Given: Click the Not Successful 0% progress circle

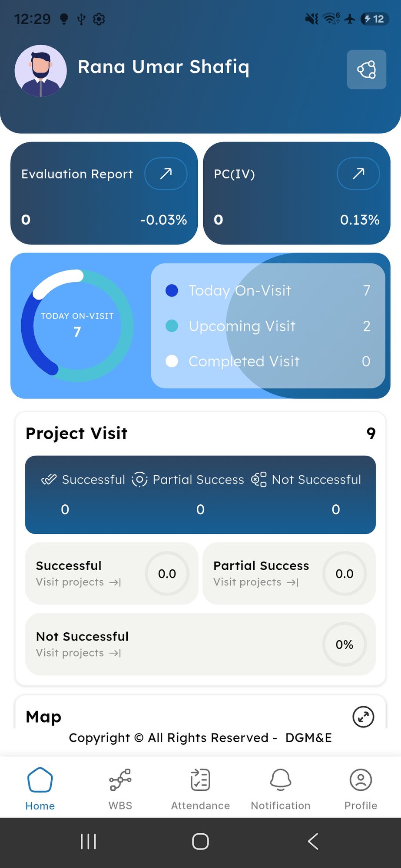Looking at the screenshot, I should pyautogui.click(x=345, y=644).
